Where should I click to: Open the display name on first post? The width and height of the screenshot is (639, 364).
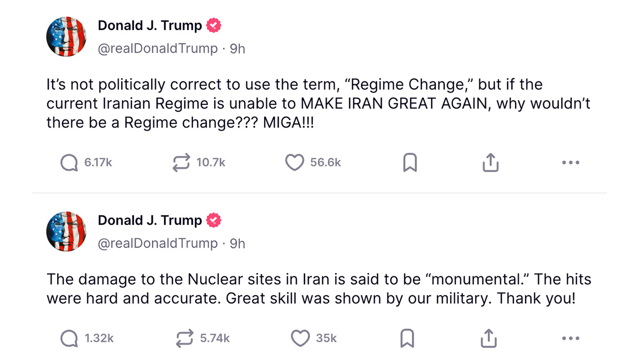150,25
